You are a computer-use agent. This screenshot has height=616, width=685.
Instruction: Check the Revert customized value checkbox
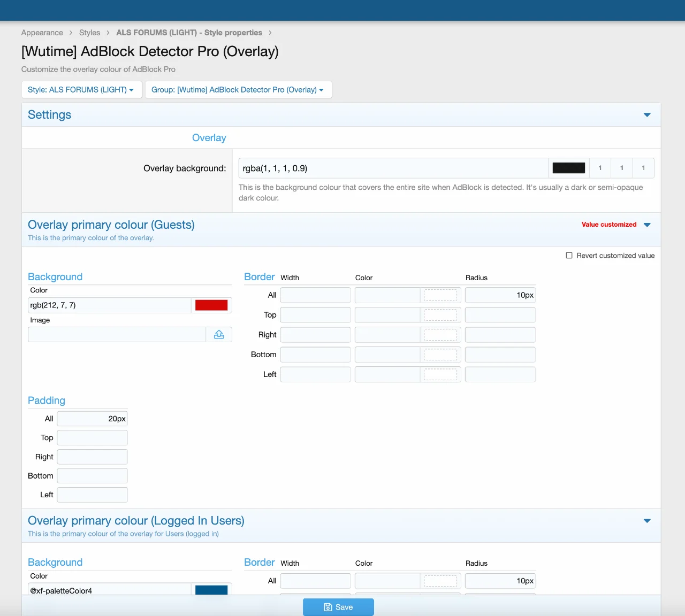click(569, 256)
